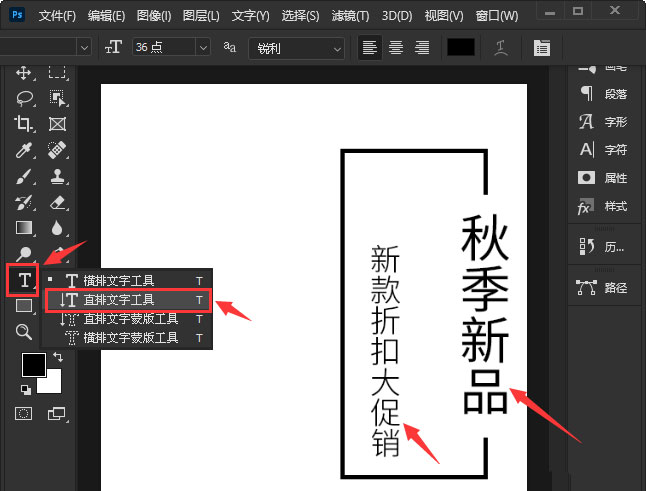Open the 图层(L) menu
Image resolution: width=646 pixels, height=491 pixels.
click(201, 16)
